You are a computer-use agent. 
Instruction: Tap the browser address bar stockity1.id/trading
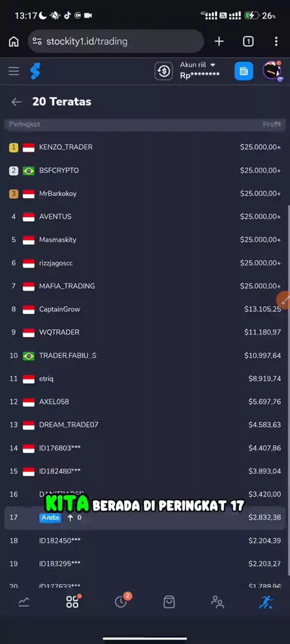(116, 42)
